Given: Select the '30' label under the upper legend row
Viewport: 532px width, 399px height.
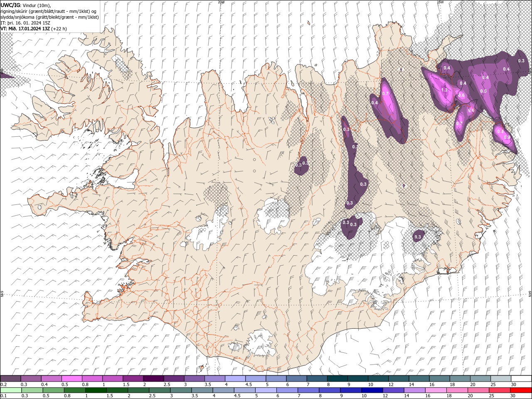Looking at the screenshot, I should [514, 384].
